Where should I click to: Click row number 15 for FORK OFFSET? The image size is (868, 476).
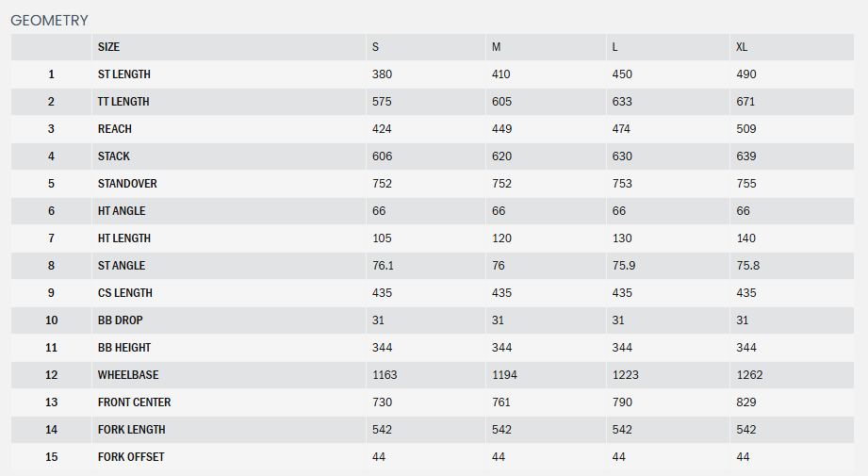pyautogui.click(x=52, y=457)
